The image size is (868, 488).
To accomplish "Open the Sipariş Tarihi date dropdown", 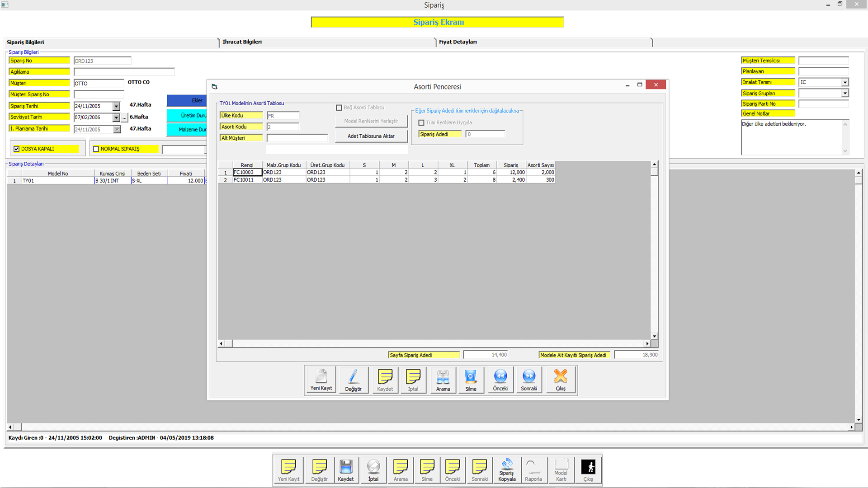I will coord(116,106).
